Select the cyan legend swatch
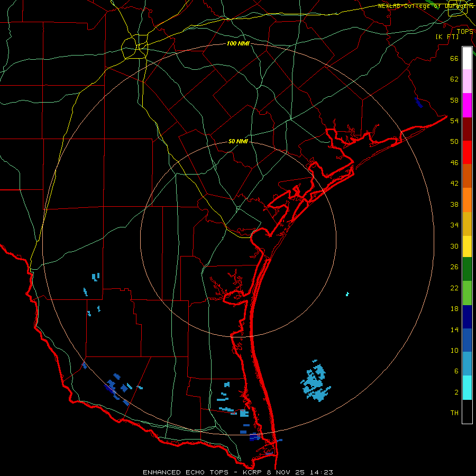Screen dimensions: 476x476 pos(467,388)
